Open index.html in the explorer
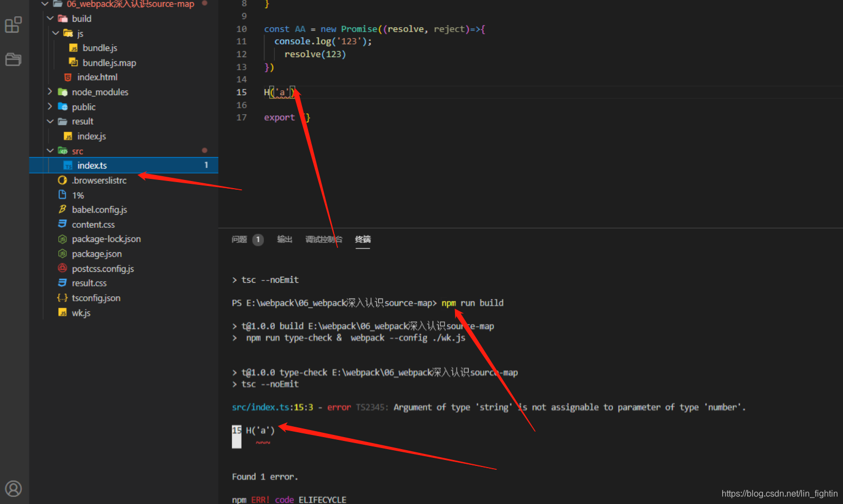The height and width of the screenshot is (504, 843). [x=97, y=77]
